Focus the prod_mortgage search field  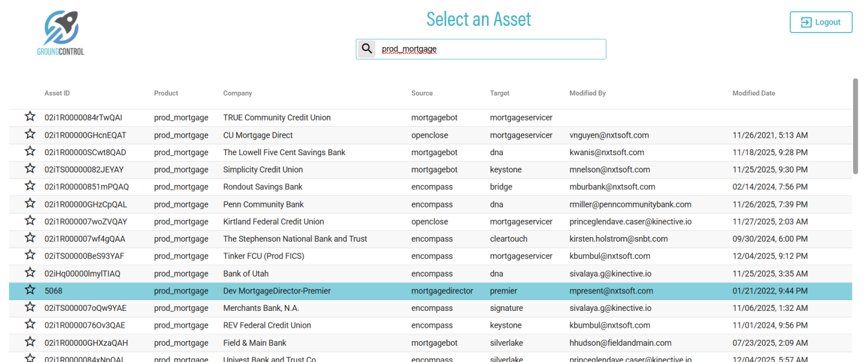pos(481,49)
